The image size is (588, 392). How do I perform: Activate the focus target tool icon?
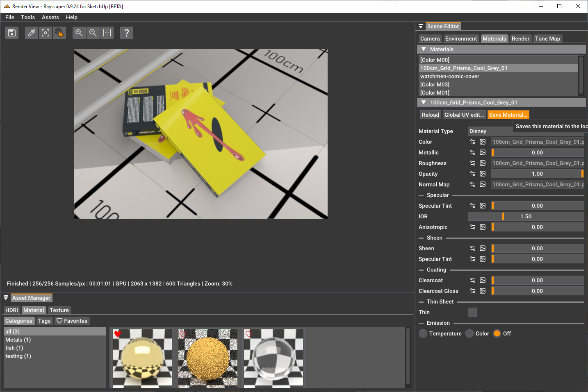(x=46, y=33)
